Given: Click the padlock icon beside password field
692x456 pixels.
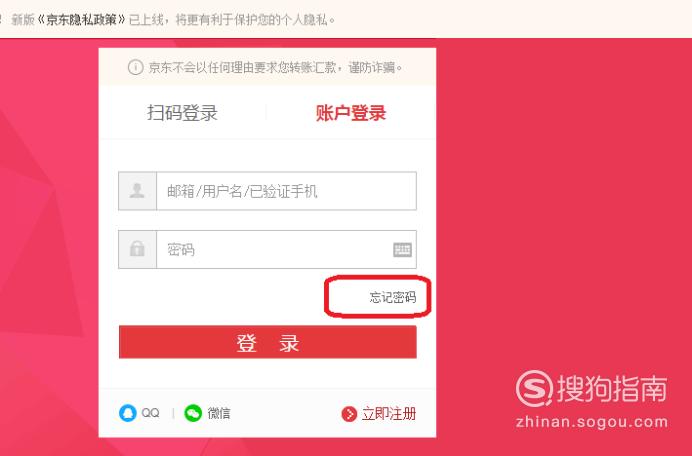Looking at the screenshot, I should click(x=137, y=249).
